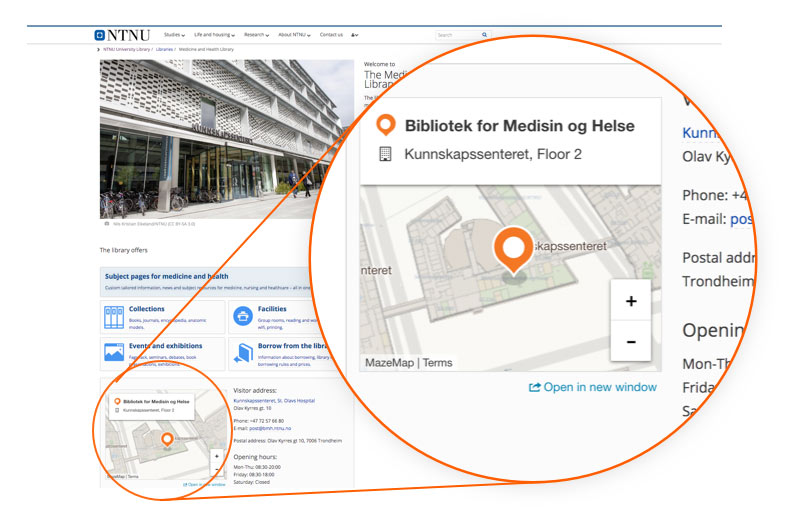
Task: Click the Kunnskapssenteret building photo
Action: [227, 139]
